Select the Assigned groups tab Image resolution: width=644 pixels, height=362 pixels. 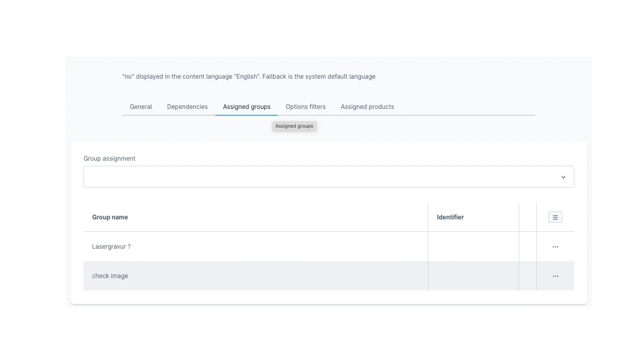(x=247, y=107)
